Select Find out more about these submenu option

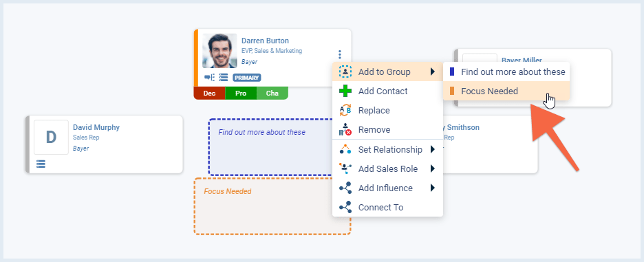(506, 72)
